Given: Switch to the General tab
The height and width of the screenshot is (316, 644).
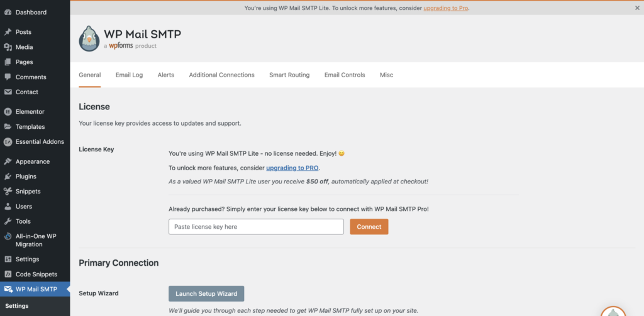Looking at the screenshot, I should (90, 75).
